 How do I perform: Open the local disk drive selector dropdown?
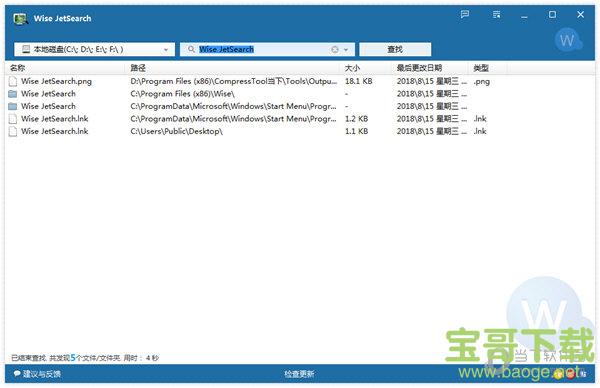[x=94, y=49]
